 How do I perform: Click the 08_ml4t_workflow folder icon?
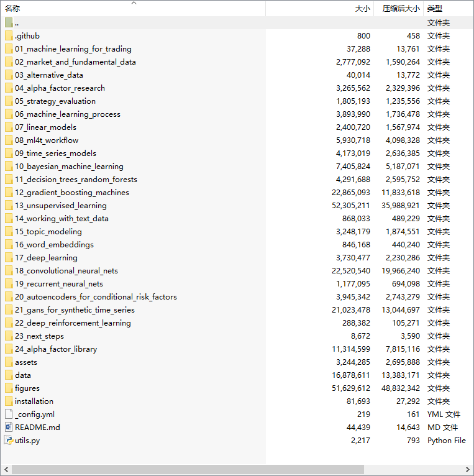click(9, 140)
